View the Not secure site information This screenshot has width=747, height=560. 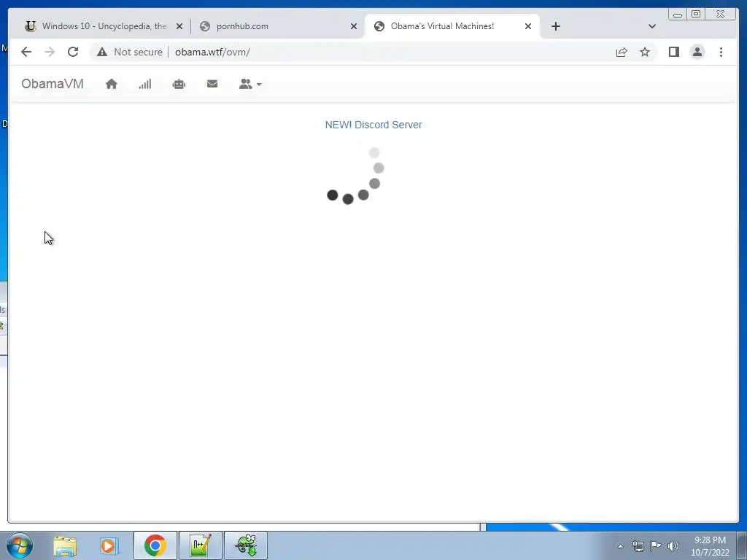click(x=130, y=52)
